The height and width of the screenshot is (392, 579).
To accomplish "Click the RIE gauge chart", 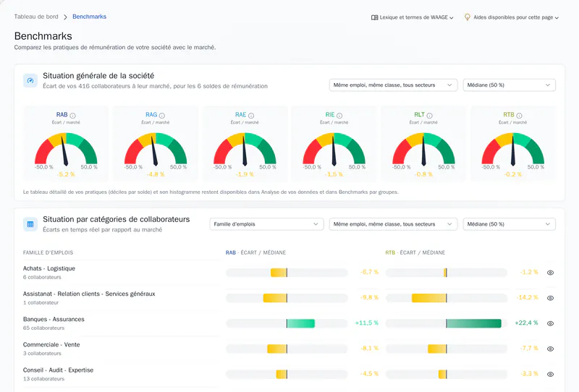I will coord(334,149).
